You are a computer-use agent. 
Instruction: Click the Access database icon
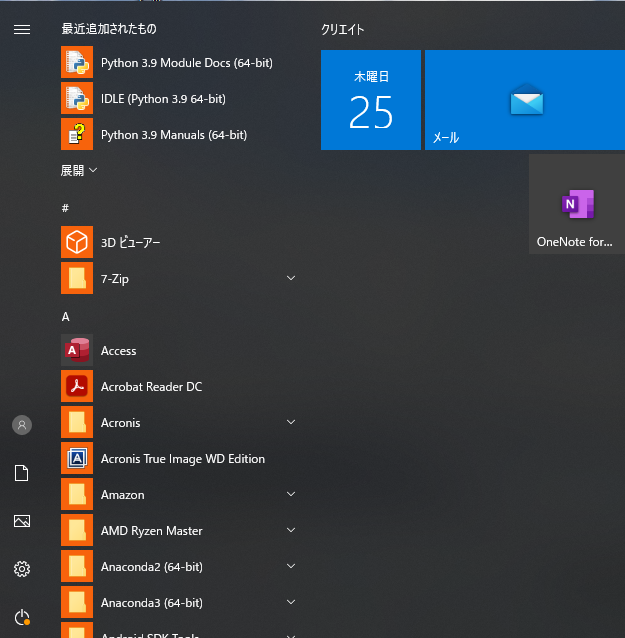(x=77, y=350)
